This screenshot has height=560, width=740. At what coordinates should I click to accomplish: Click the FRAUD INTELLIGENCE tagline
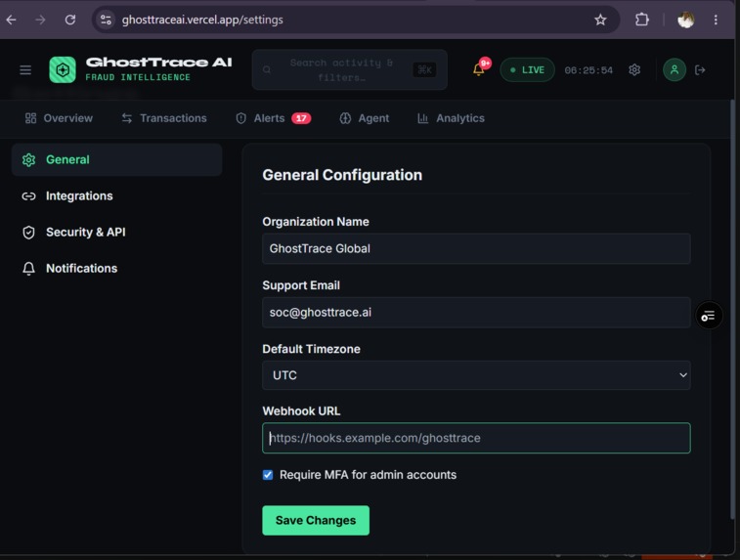click(138, 77)
